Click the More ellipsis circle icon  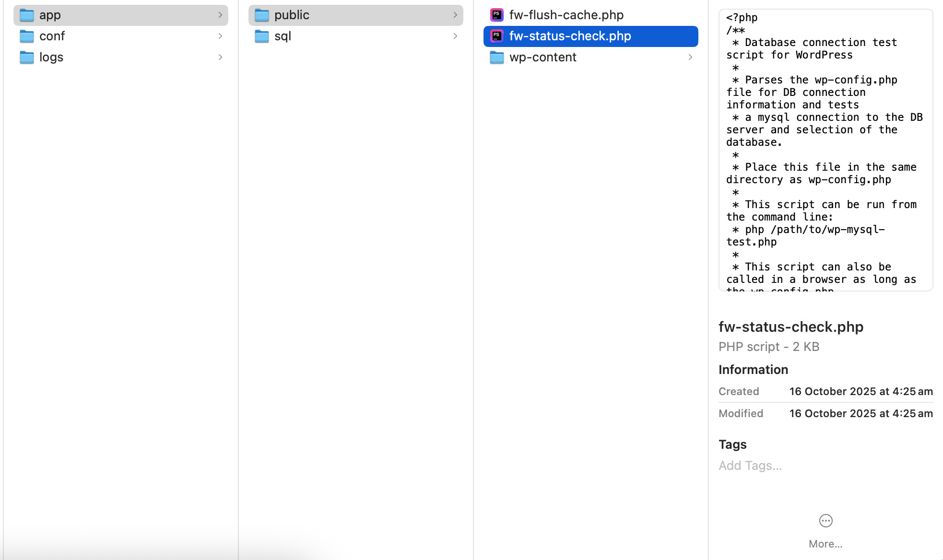click(x=825, y=521)
